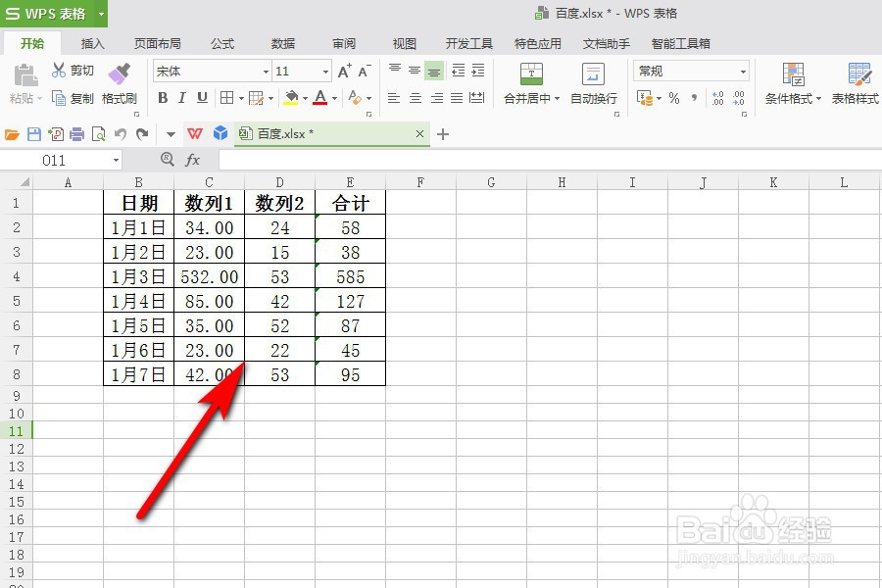
Task: Toggle bold formatting on selected cell
Action: coord(163,98)
